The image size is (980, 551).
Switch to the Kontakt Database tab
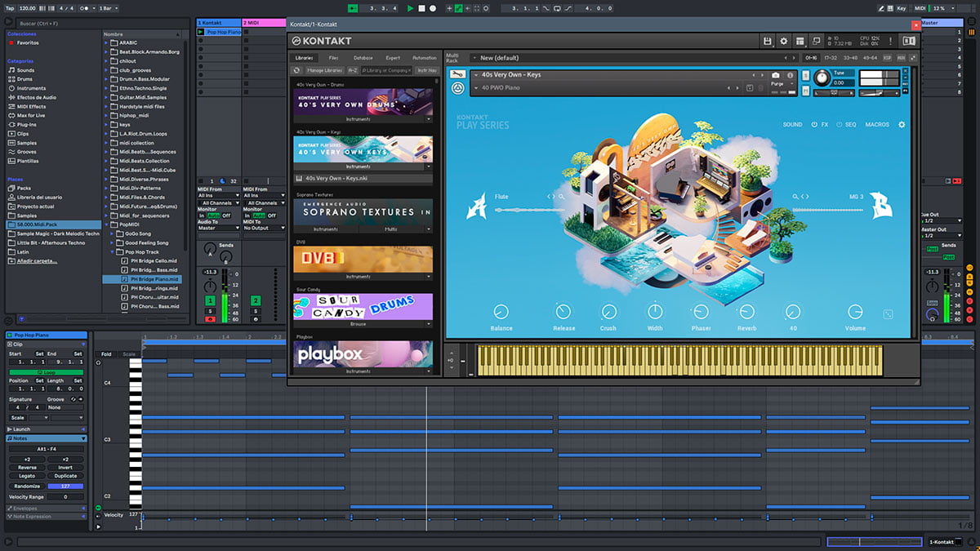point(363,58)
